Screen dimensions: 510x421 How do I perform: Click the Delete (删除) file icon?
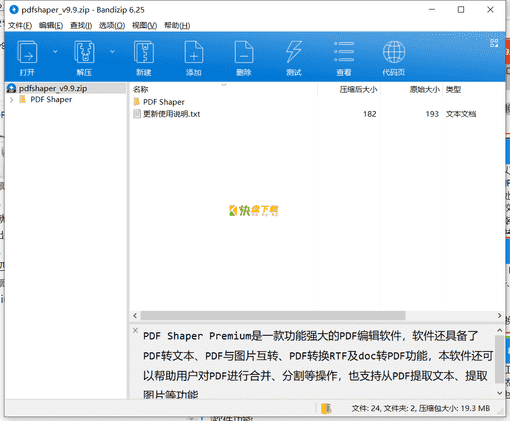coord(244,52)
